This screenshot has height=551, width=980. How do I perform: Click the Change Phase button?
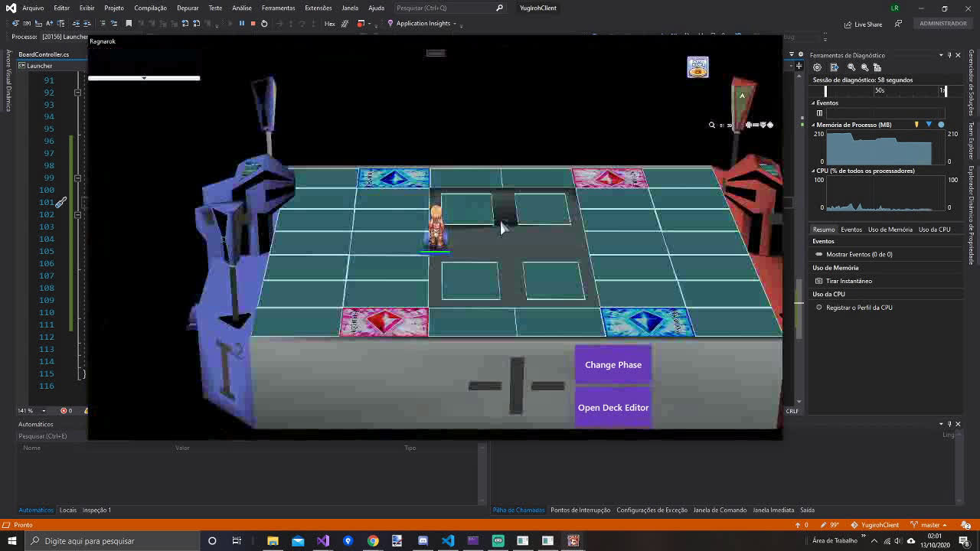[613, 365]
